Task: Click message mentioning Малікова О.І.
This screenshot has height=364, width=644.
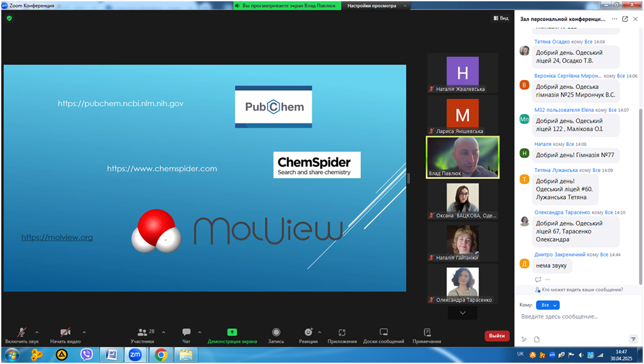Action: (x=576, y=125)
